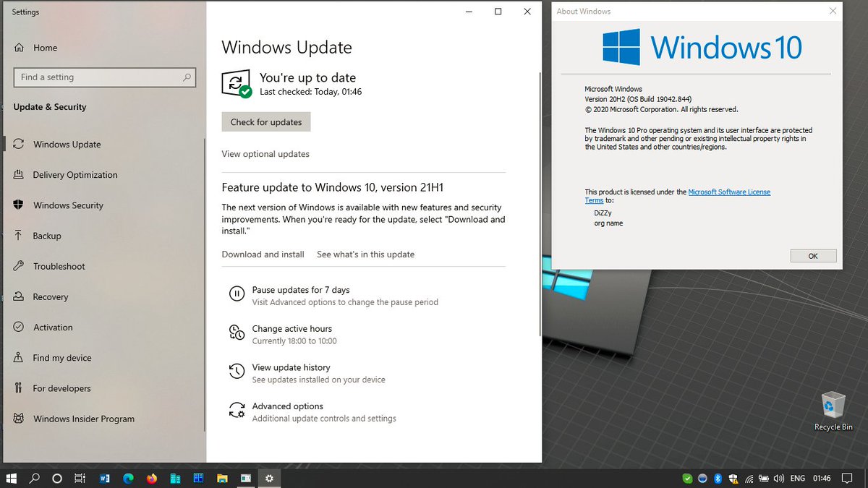Screen dimensions: 868x488
Task: Open See what's in this update
Action: coord(366,254)
